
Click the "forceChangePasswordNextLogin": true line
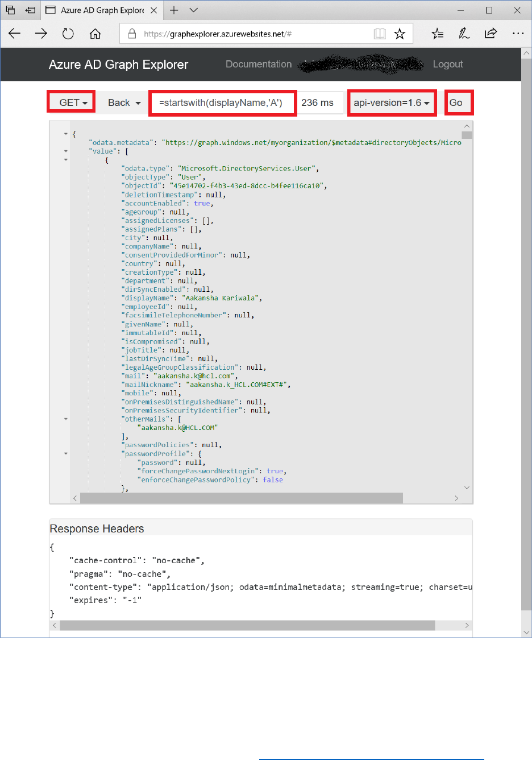212,471
